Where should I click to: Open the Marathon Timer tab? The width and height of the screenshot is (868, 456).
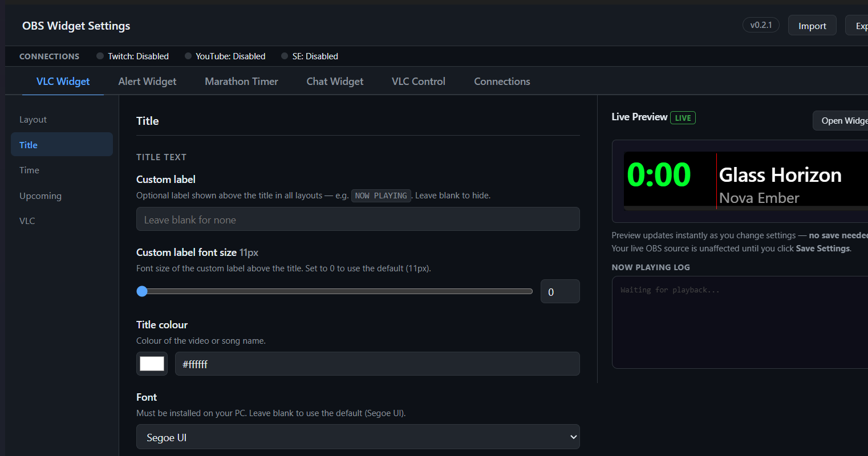pyautogui.click(x=241, y=82)
